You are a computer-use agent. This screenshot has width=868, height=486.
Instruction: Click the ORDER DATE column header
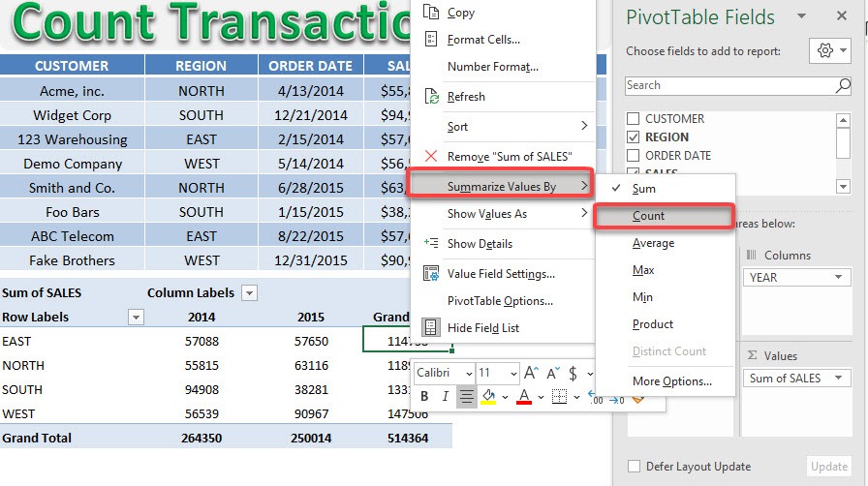coord(311,66)
